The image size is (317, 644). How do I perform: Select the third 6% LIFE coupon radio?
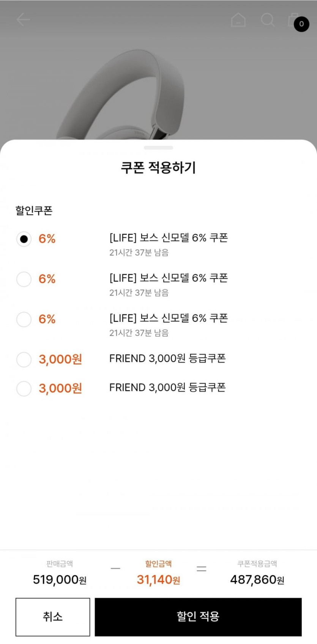tap(24, 320)
